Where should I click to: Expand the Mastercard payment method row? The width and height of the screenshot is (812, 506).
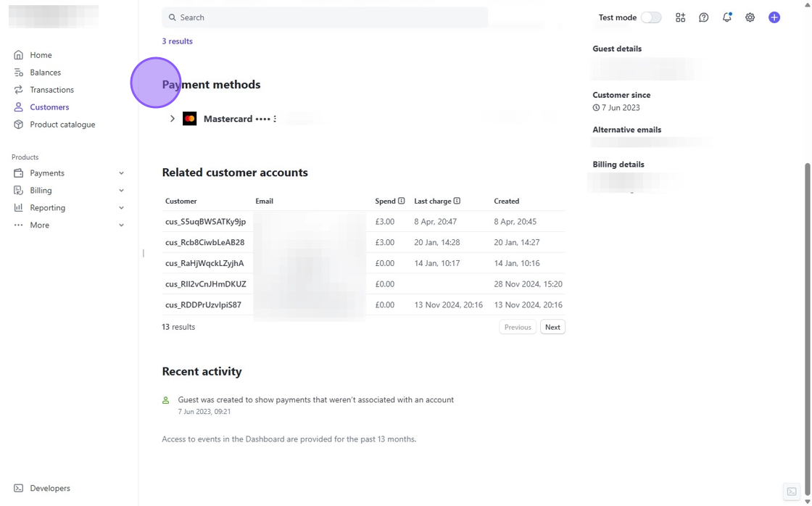(x=173, y=119)
